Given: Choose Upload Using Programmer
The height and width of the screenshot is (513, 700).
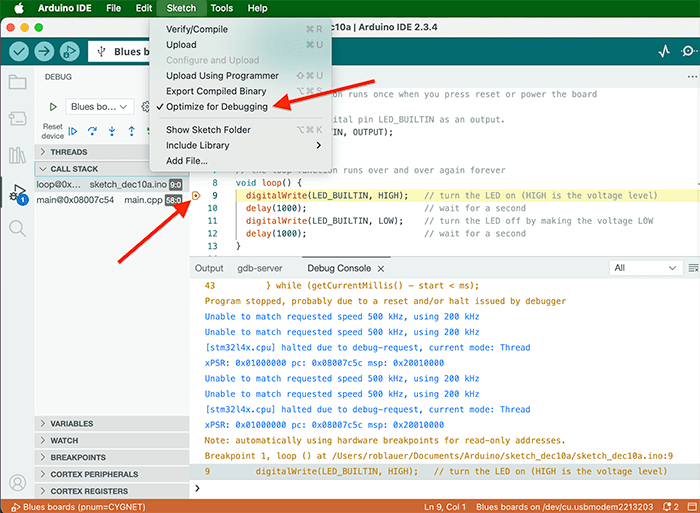Looking at the screenshot, I should 243,75.
